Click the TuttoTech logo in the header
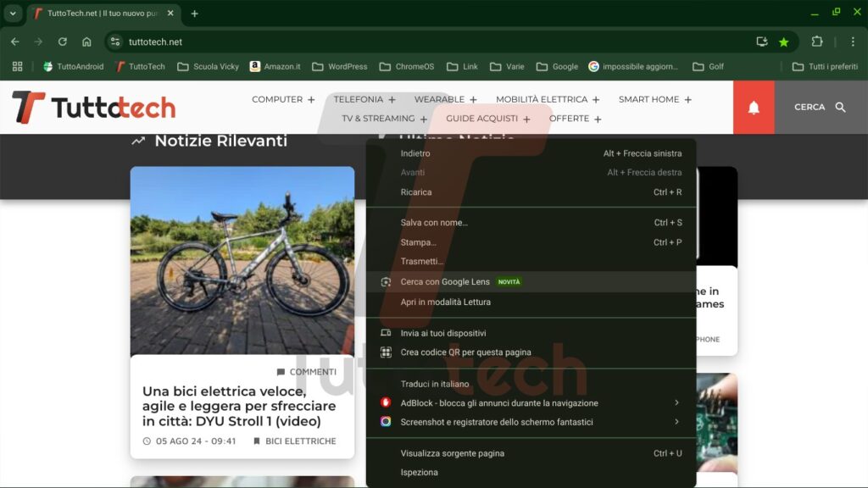The image size is (868, 488). point(93,108)
